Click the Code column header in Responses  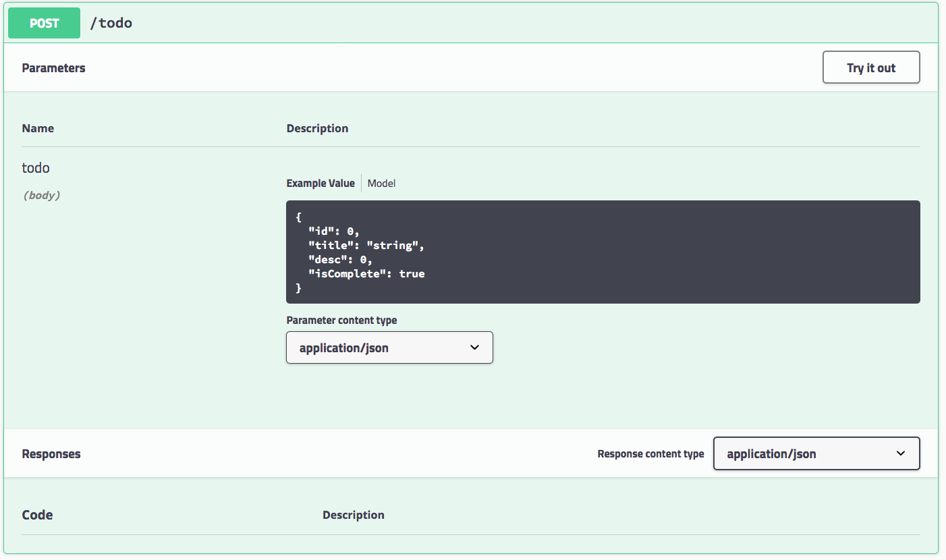[37, 515]
